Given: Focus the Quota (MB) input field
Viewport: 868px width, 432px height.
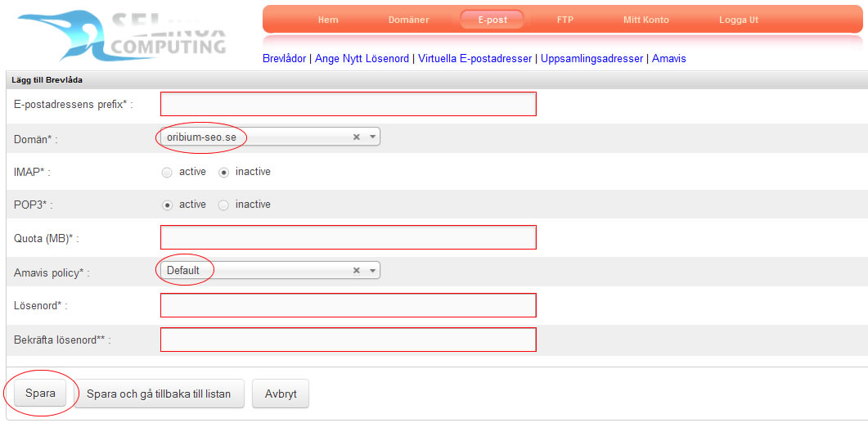Looking at the screenshot, I should (x=349, y=237).
